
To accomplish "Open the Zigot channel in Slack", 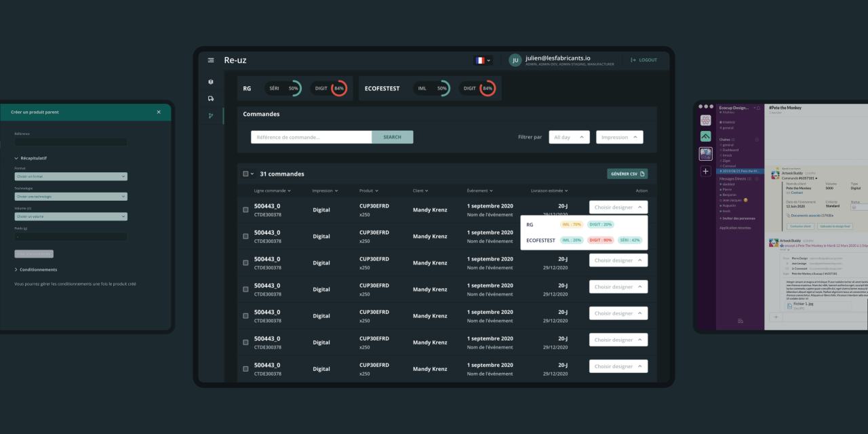I will point(726,161).
